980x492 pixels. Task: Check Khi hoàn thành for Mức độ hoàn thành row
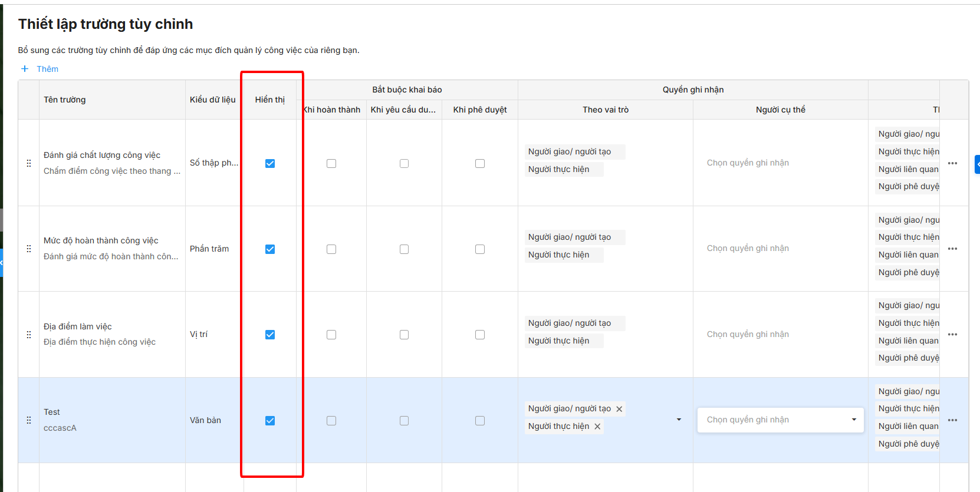click(331, 249)
